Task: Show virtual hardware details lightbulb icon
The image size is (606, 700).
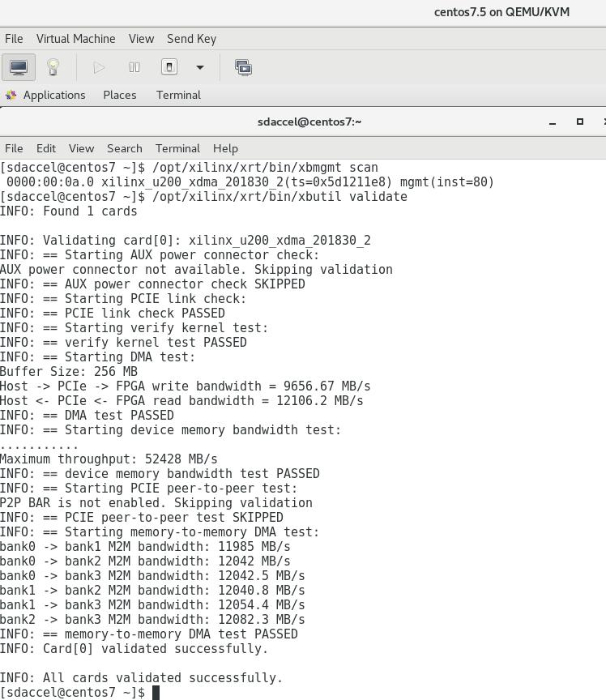Action: pyautogui.click(x=53, y=67)
